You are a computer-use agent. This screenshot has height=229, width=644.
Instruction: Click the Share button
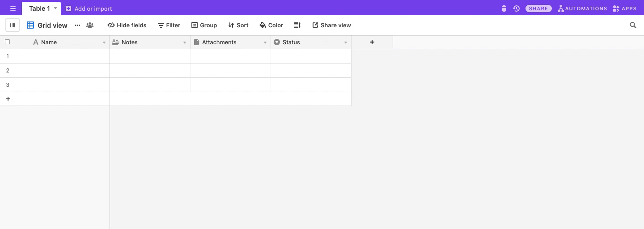(538, 8)
